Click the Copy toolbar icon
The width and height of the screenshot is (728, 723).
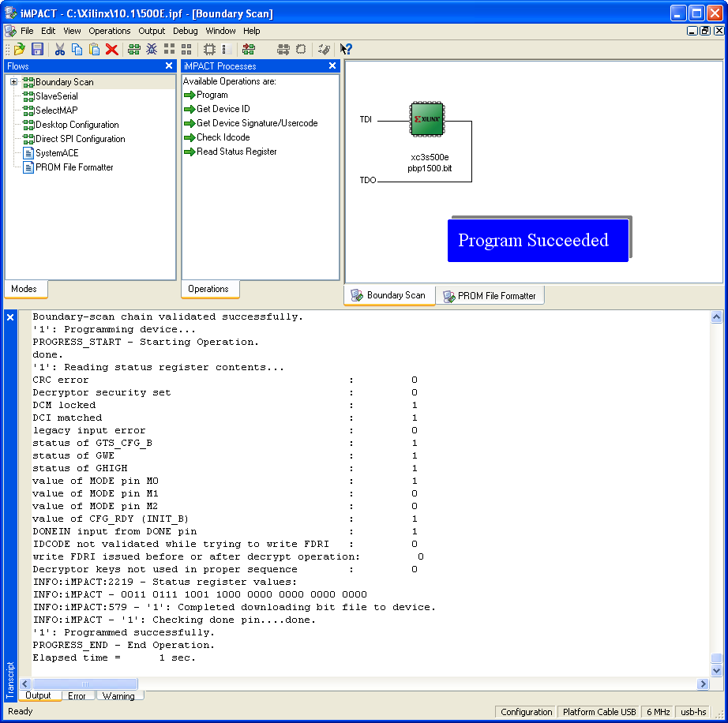[77, 49]
